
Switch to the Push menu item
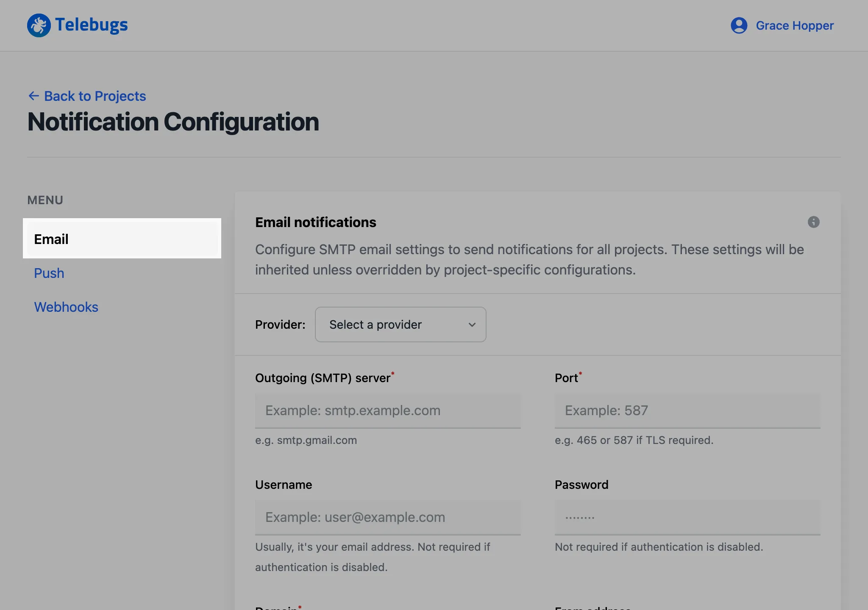(x=49, y=273)
